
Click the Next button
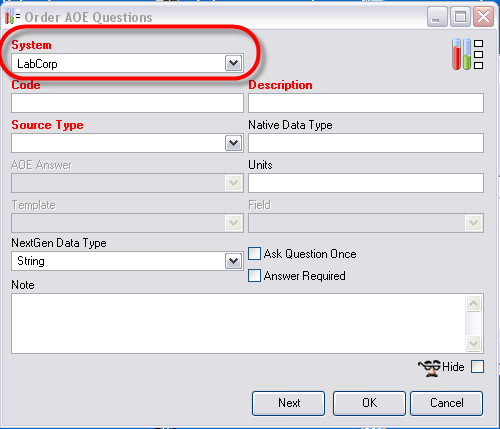point(289,403)
